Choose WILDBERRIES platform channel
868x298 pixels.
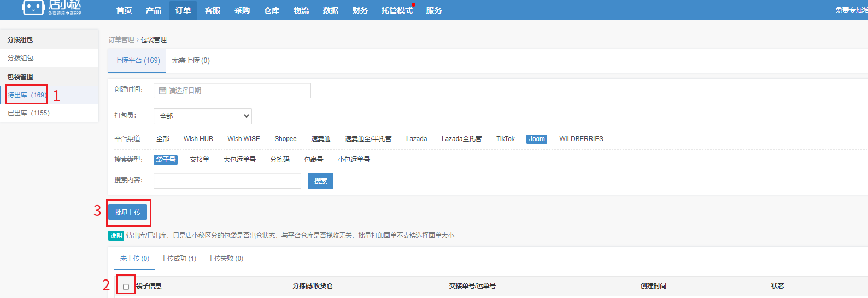(581, 139)
